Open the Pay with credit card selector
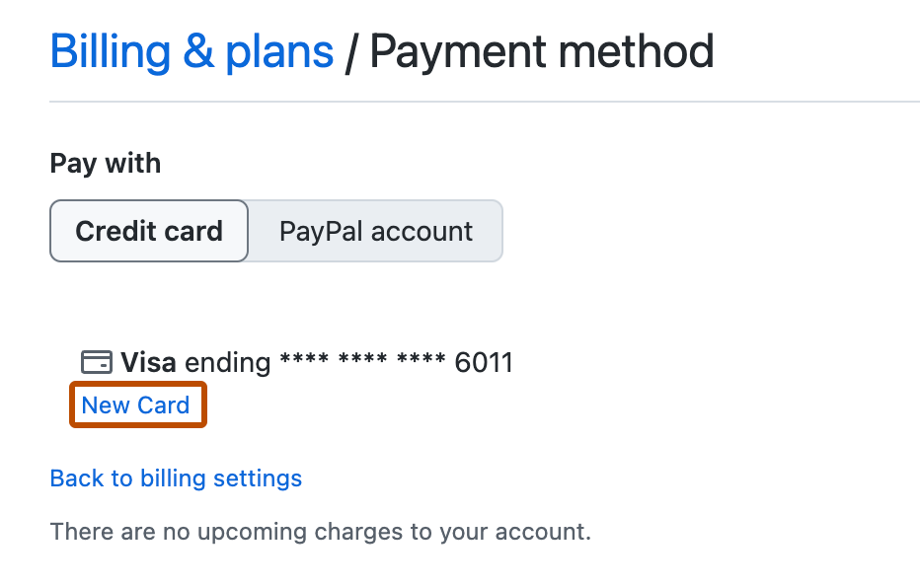The height and width of the screenshot is (588, 920). [x=148, y=231]
